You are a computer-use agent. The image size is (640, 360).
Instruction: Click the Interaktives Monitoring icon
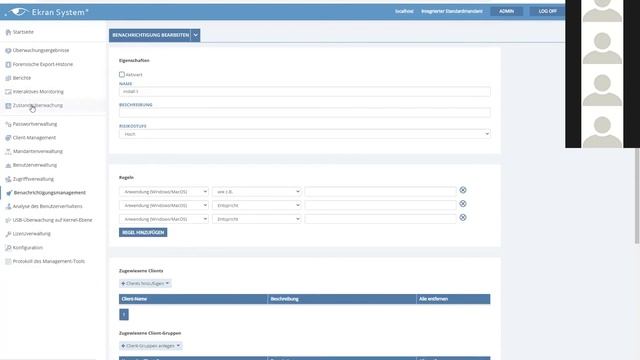pos(8,92)
